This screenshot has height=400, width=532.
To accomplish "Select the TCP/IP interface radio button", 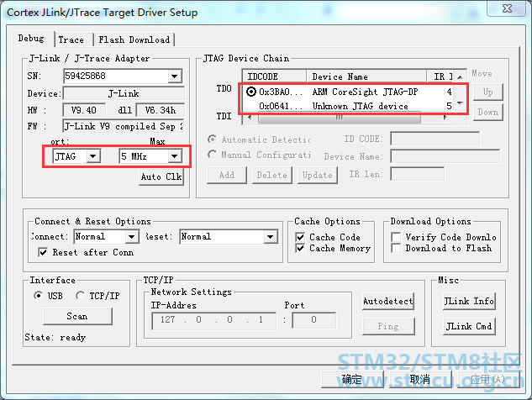I will [81, 296].
